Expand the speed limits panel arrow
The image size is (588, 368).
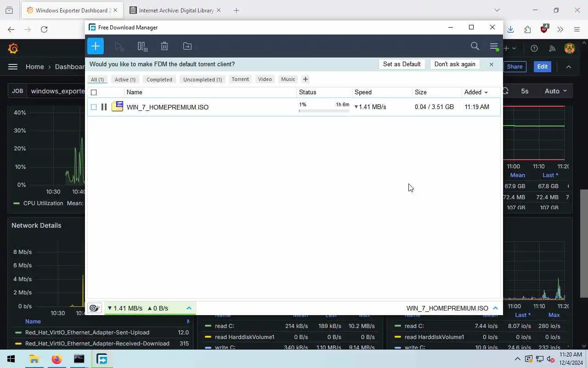tap(189, 308)
